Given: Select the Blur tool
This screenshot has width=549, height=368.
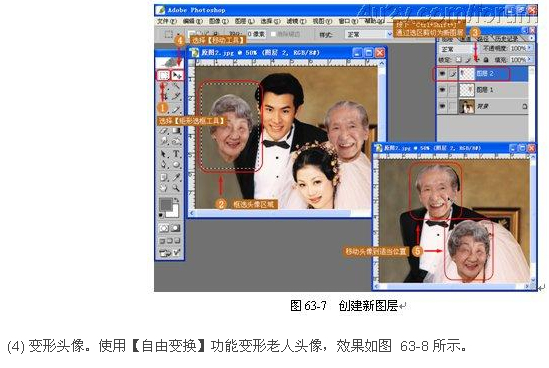Looking at the screenshot, I should 164,141.
